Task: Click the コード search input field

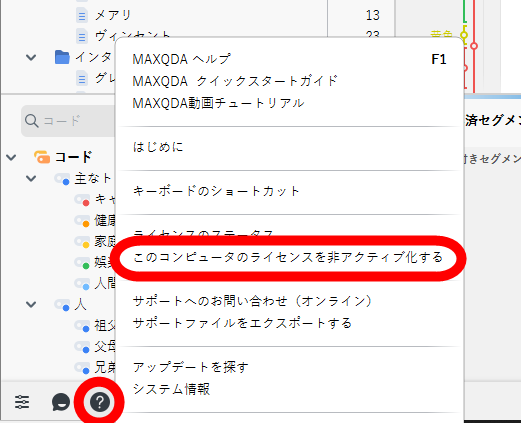Action: click(x=68, y=121)
